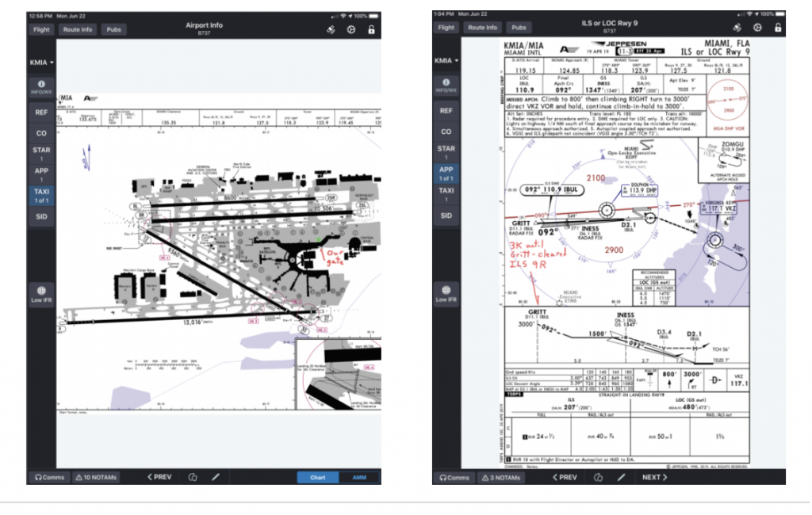This screenshot has width=812, height=515.
Task: Tap lock icon in ILS Rwy 9 window
Action: (x=778, y=28)
